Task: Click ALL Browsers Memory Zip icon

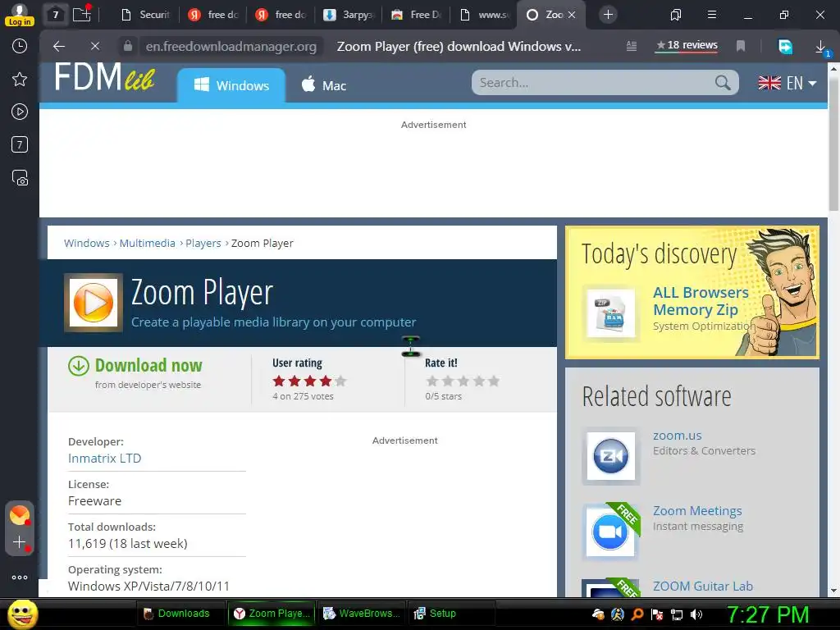Action: click(610, 313)
